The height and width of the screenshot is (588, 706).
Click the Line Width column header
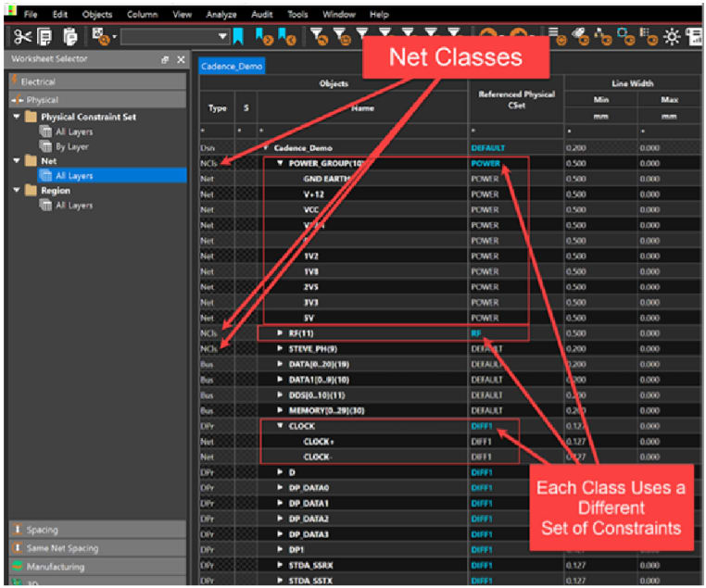(632, 83)
